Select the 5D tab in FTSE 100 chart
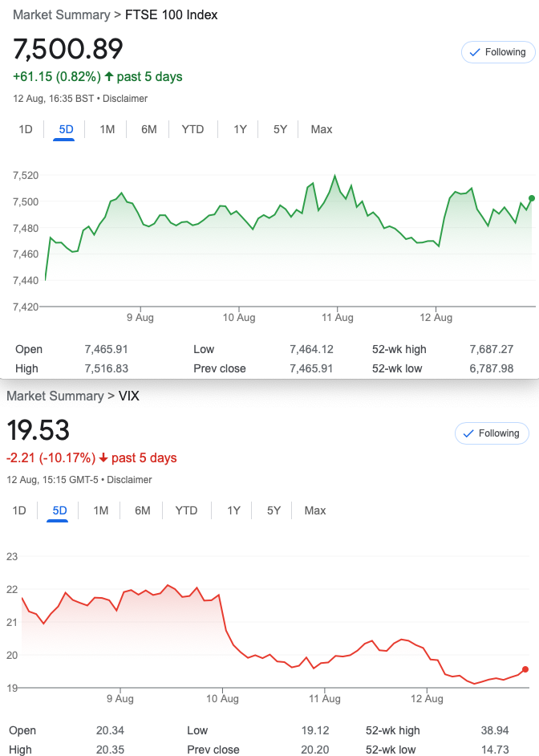Image resolution: width=539 pixels, height=756 pixels. click(x=66, y=129)
